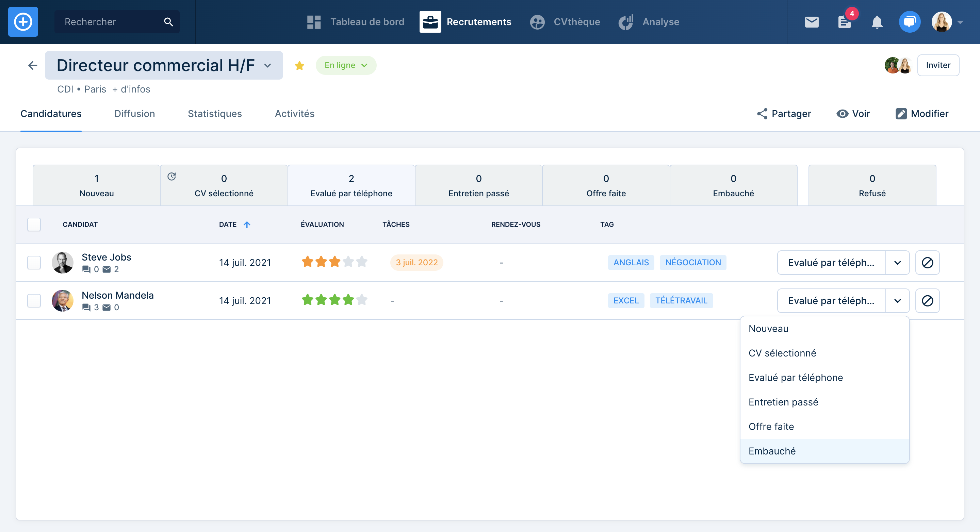Open the mail envelope icon in header

pyautogui.click(x=812, y=22)
